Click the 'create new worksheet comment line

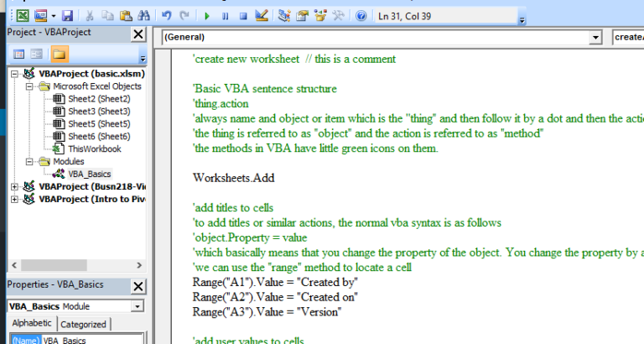click(x=294, y=60)
